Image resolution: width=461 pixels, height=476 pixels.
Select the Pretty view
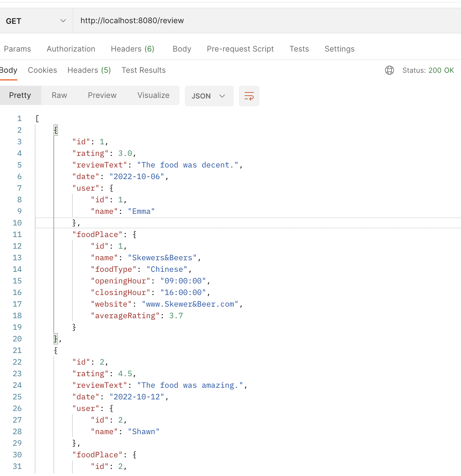(20, 95)
